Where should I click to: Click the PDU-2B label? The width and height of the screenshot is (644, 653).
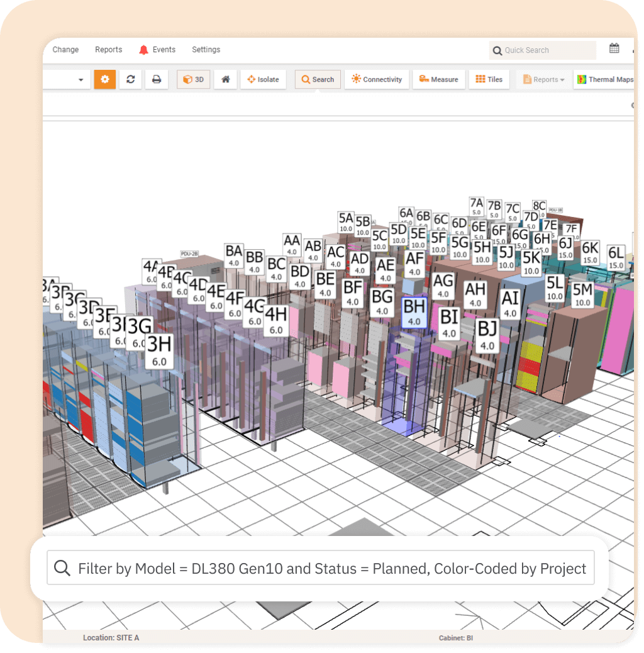189,254
